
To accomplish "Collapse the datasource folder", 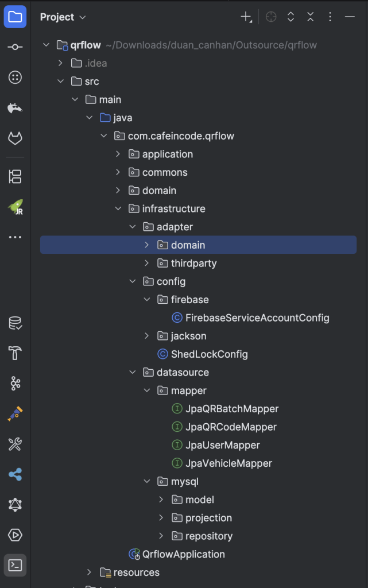I will 133,373.
